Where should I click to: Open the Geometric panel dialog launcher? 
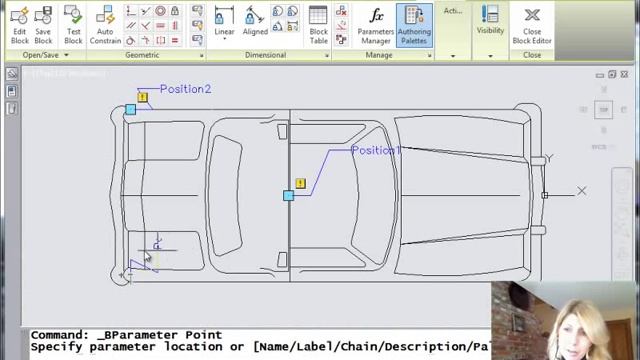(202, 56)
